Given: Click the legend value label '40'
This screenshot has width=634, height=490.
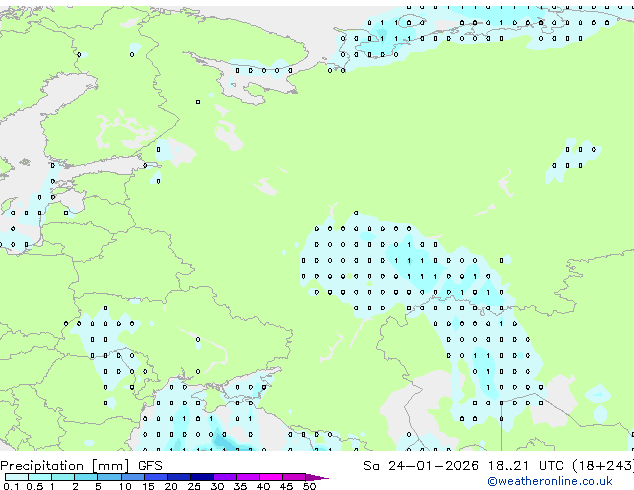Looking at the screenshot, I should 263,486.
